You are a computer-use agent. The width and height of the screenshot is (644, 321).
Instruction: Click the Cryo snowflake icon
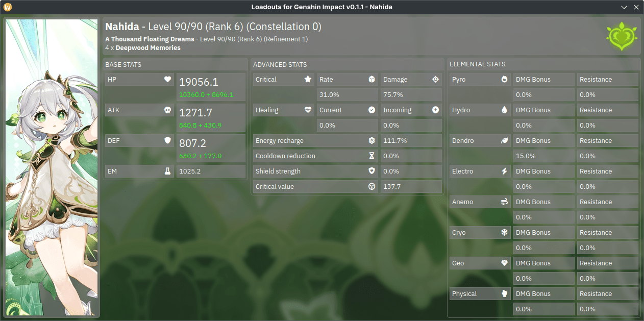[x=504, y=233]
